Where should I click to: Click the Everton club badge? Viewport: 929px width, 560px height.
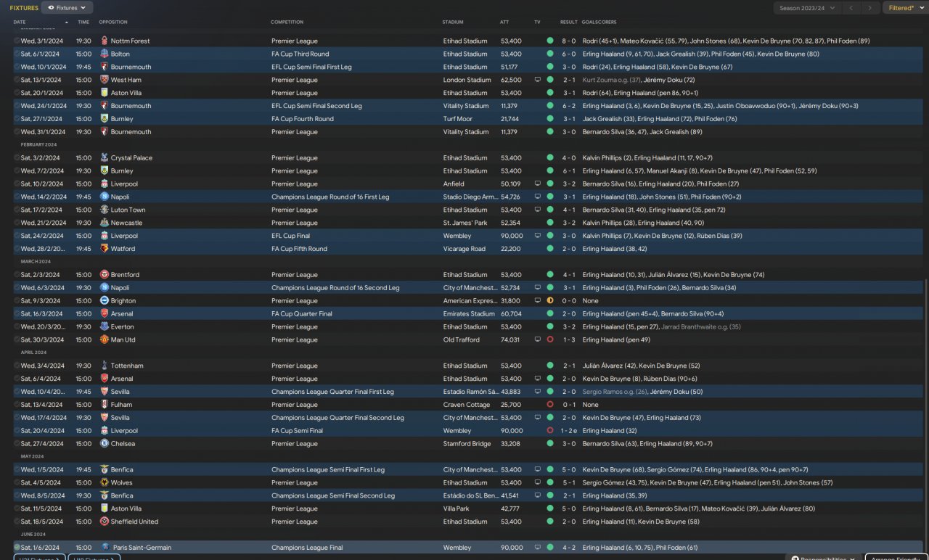tap(105, 327)
